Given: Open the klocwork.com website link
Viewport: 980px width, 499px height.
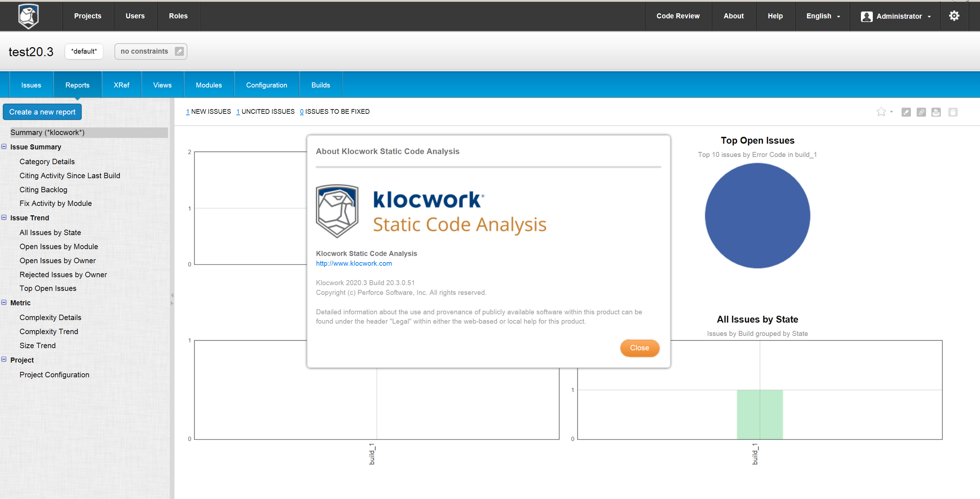Looking at the screenshot, I should [353, 263].
